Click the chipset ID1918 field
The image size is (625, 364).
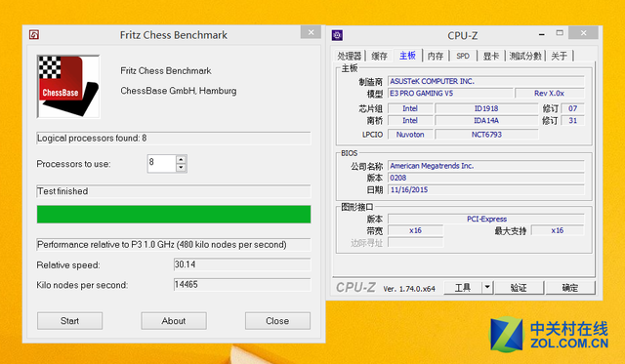(486, 108)
